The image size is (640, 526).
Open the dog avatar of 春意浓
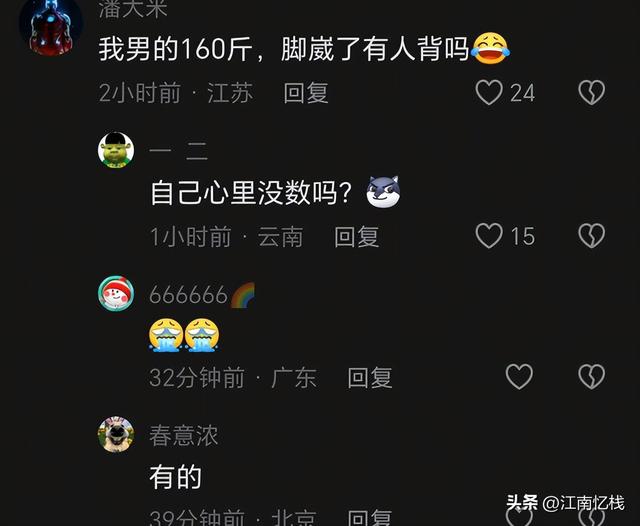tap(116, 434)
